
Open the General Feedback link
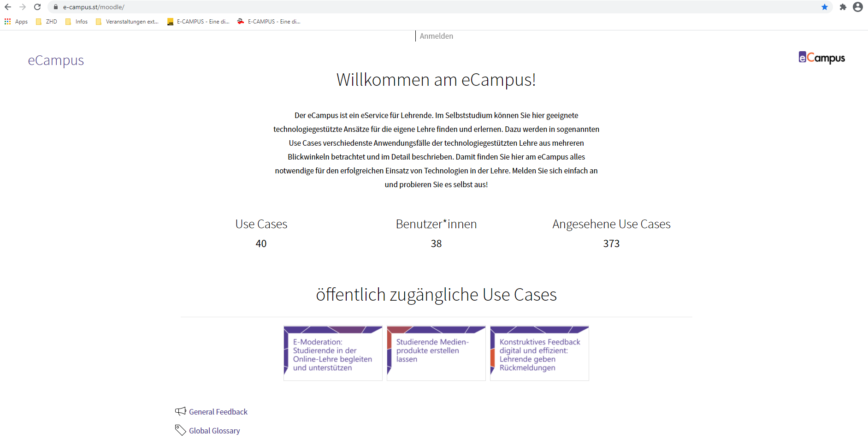click(218, 412)
